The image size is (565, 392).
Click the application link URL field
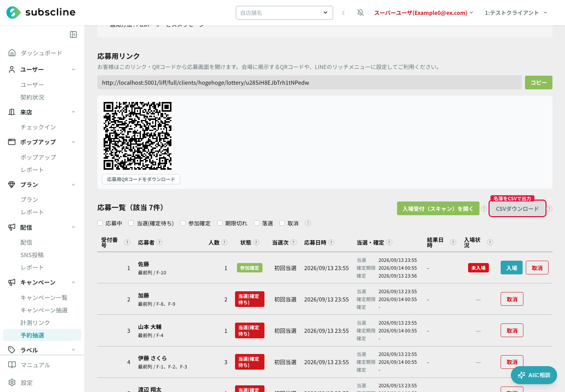point(310,82)
